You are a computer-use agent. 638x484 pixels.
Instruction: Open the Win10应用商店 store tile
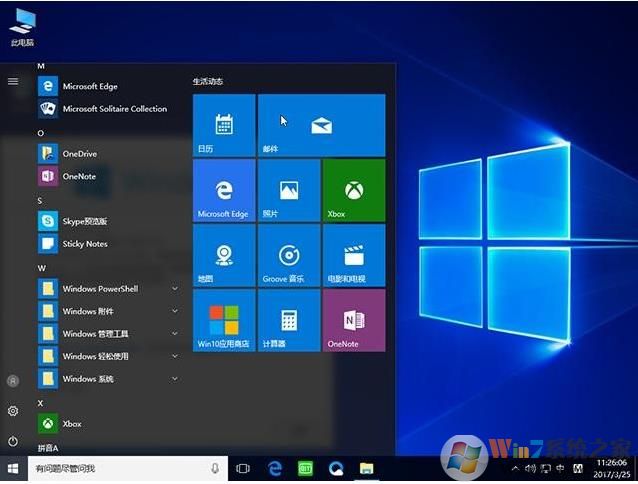coord(223,321)
